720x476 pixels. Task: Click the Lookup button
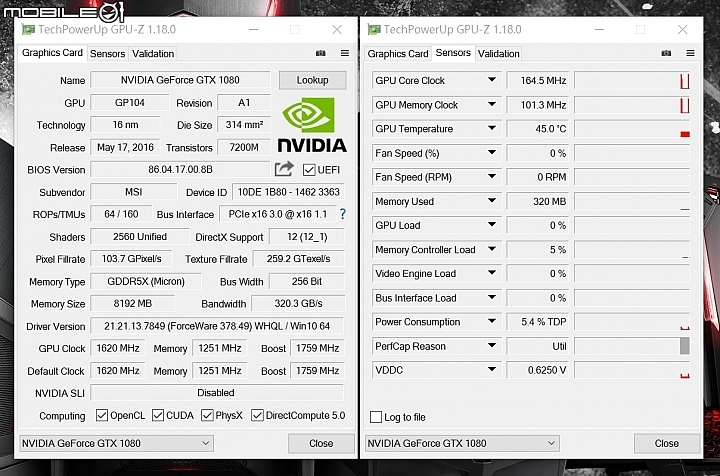click(x=312, y=80)
